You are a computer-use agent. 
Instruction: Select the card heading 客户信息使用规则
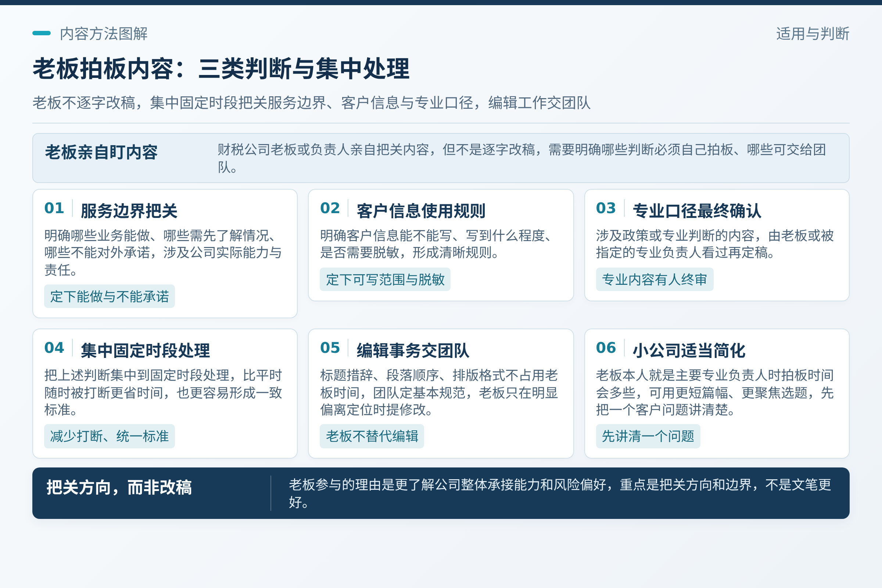click(421, 211)
